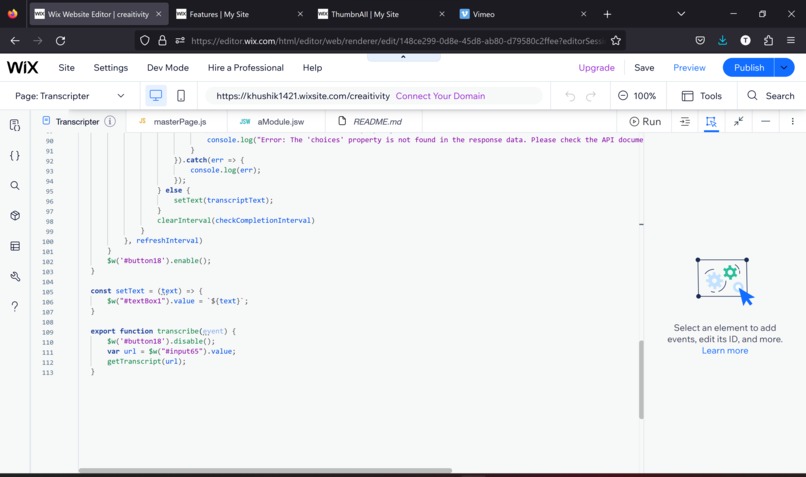Run the code with Run button
This screenshot has width=806, height=477.
[645, 121]
